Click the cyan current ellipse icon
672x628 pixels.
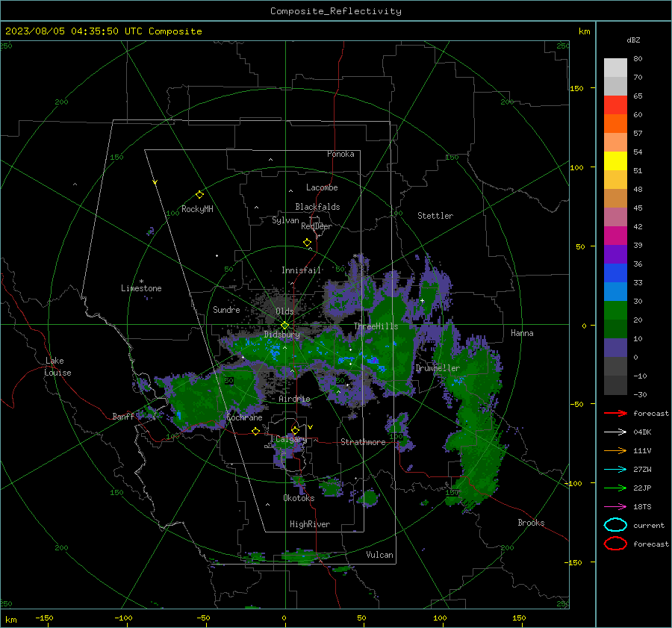(615, 525)
